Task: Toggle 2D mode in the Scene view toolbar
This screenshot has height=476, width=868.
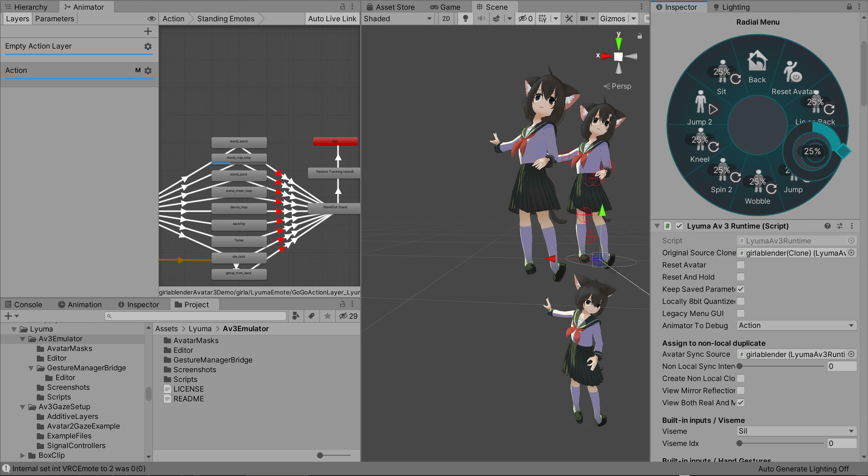Action: pyautogui.click(x=446, y=19)
